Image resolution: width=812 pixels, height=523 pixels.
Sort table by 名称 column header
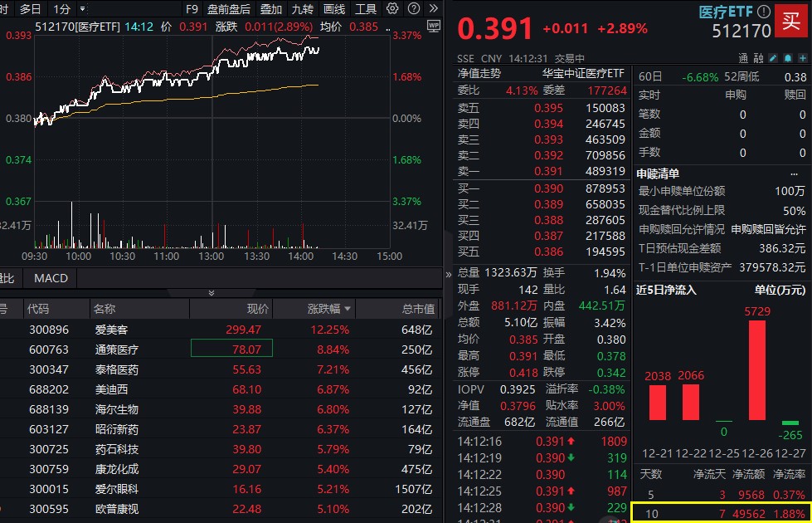tap(104, 309)
